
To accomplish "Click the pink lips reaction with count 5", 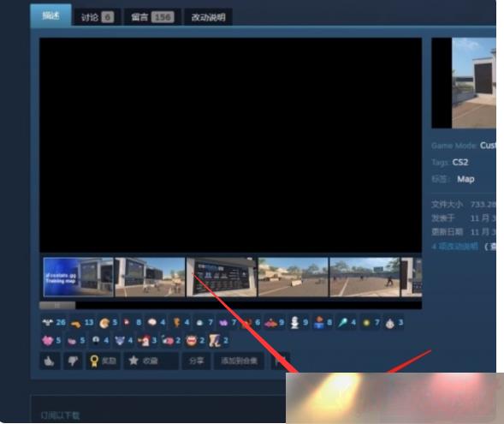I will (75, 340).
